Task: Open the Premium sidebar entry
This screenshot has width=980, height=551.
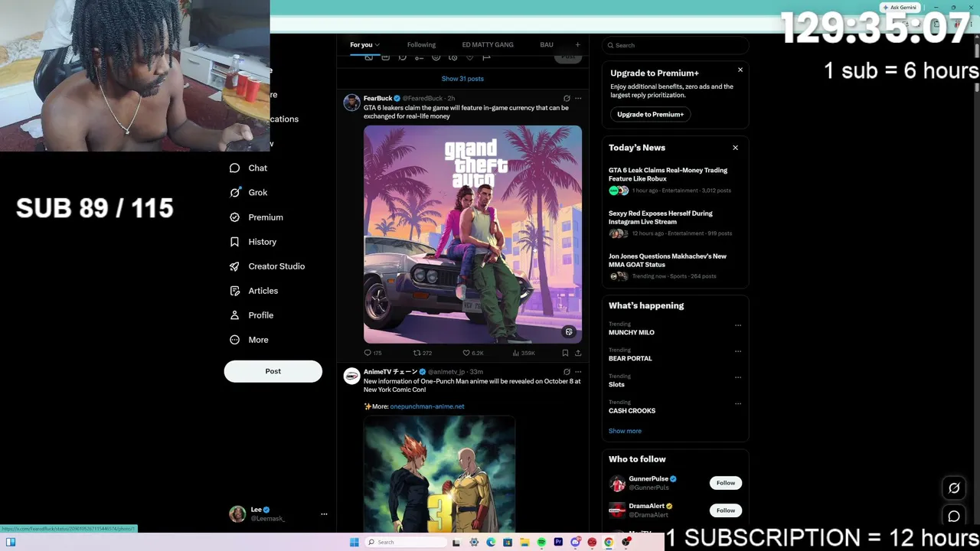Action: click(256, 217)
